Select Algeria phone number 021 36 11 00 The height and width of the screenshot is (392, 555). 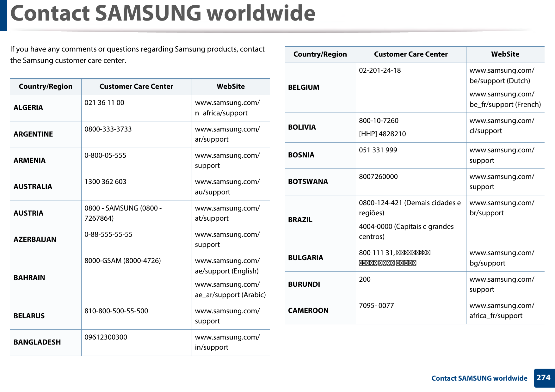104,103
